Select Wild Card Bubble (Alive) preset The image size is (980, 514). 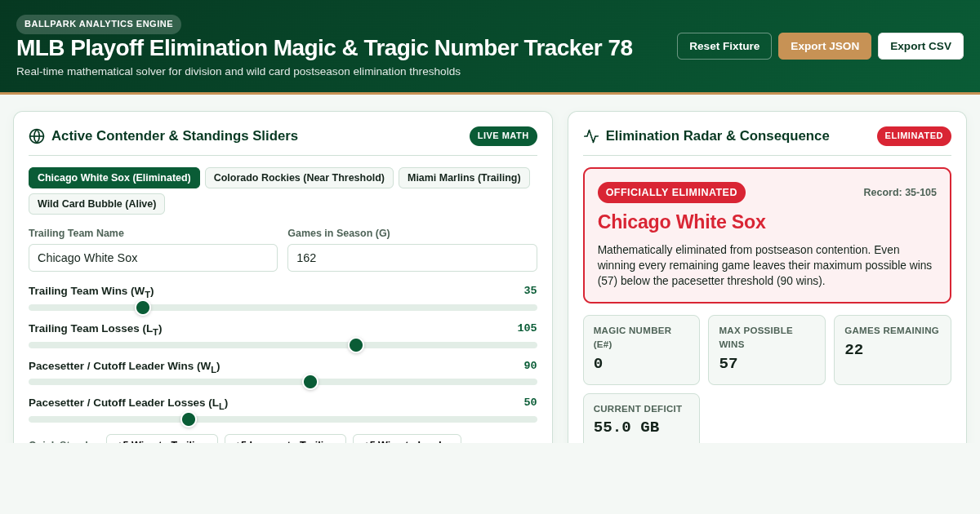click(96, 204)
